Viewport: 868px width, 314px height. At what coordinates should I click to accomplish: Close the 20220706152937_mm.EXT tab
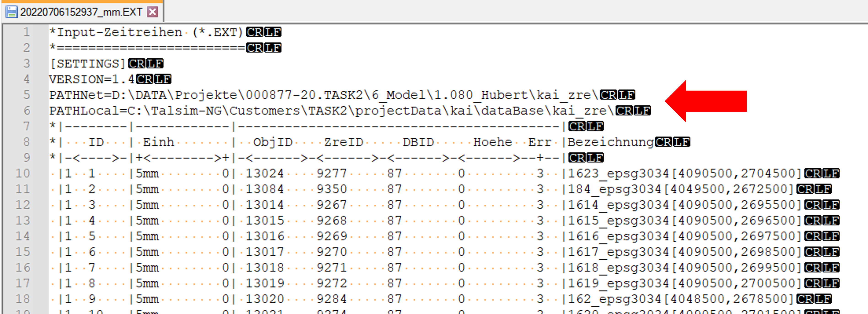[x=153, y=12]
